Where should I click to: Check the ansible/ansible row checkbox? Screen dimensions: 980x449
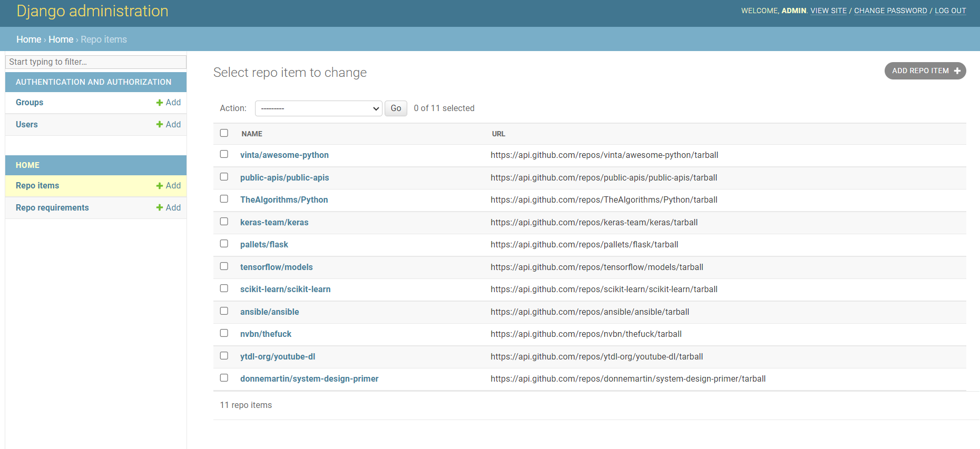click(224, 311)
